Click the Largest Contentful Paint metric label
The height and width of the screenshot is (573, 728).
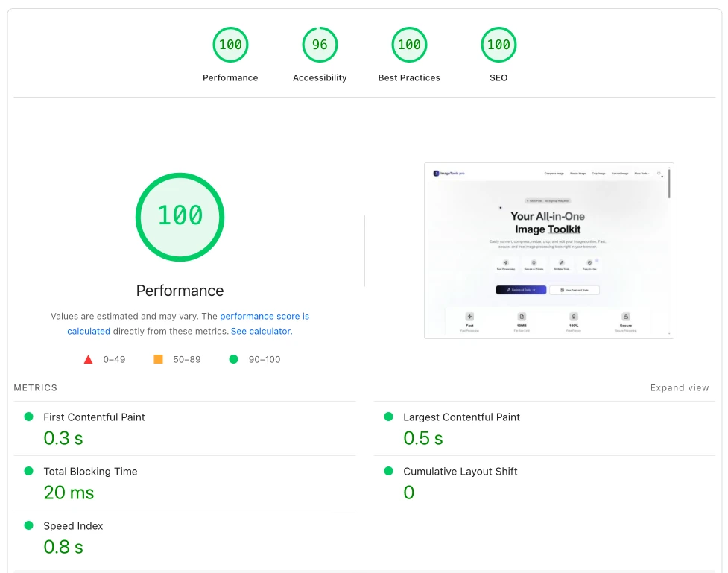pyautogui.click(x=461, y=417)
